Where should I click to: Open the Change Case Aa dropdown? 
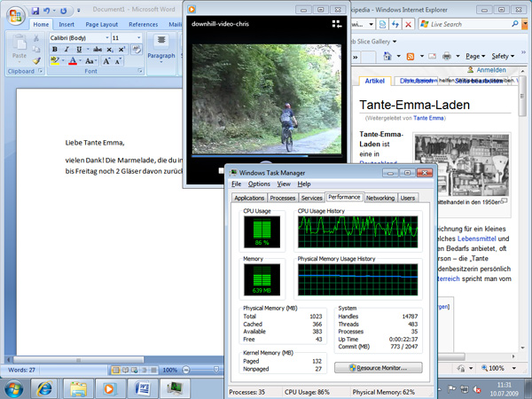point(91,61)
